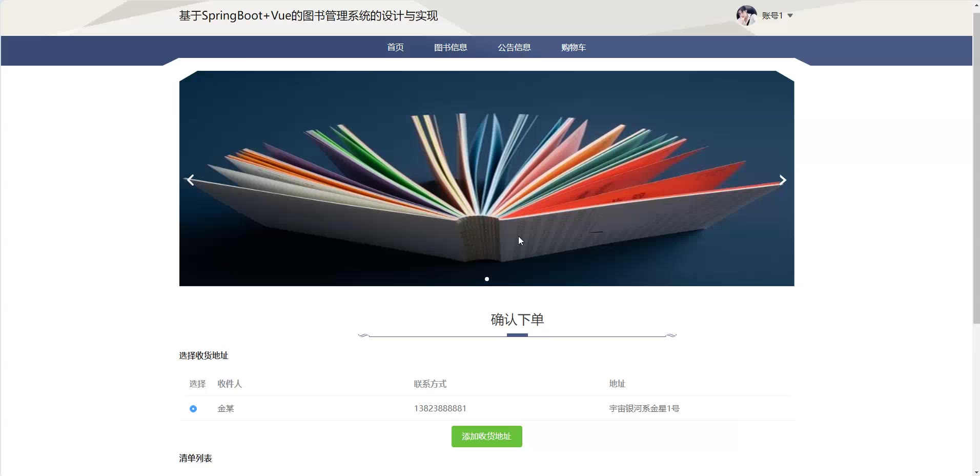Viewport: 980px width, 476px height.
Task: Select the carousel indicator dot
Action: pyautogui.click(x=487, y=279)
